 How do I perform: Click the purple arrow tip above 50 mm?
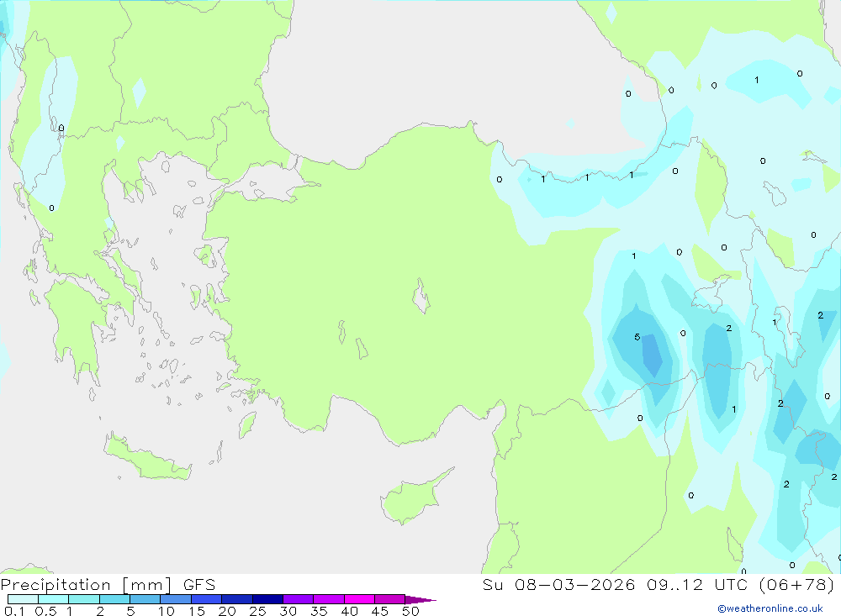420,599
